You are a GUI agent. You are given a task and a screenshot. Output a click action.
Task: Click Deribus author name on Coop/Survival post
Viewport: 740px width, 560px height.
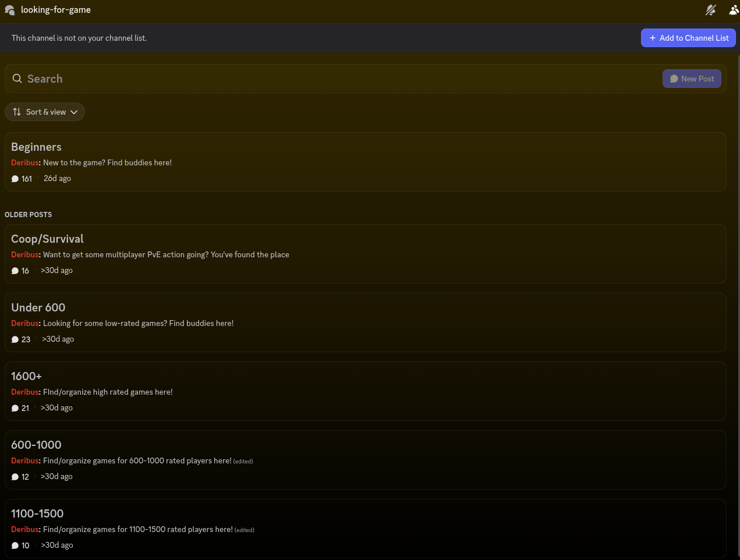25,254
